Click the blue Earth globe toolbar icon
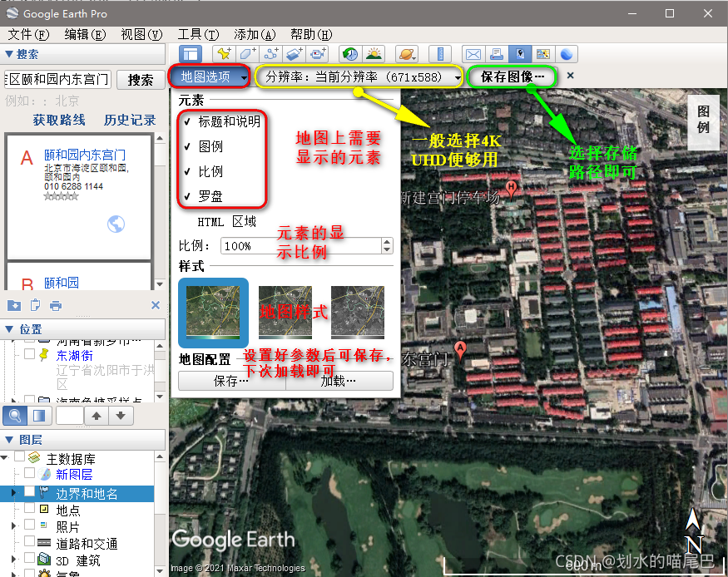 click(x=567, y=54)
